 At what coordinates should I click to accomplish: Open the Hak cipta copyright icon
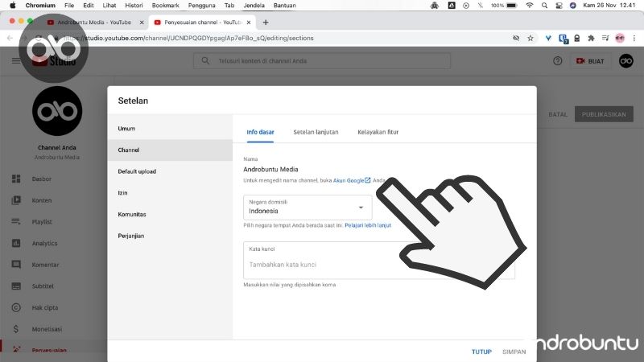click(x=16, y=307)
